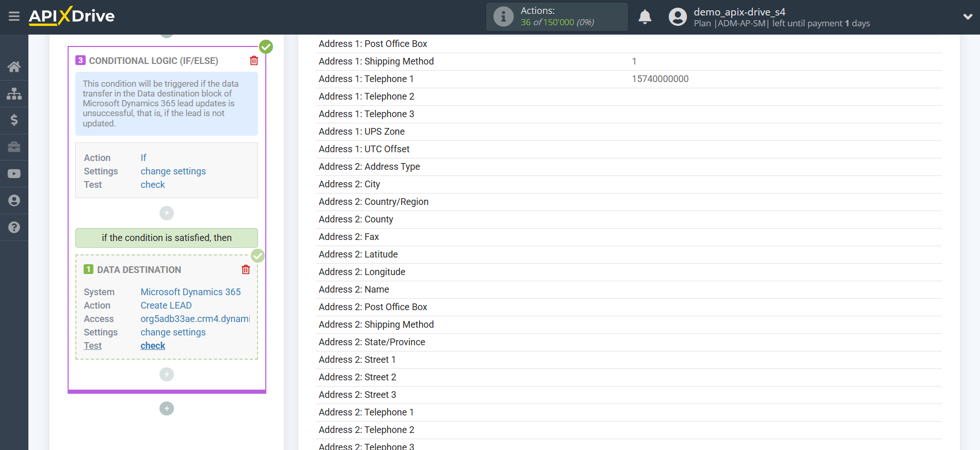
Task: Open the notifications bell
Action: (645, 17)
